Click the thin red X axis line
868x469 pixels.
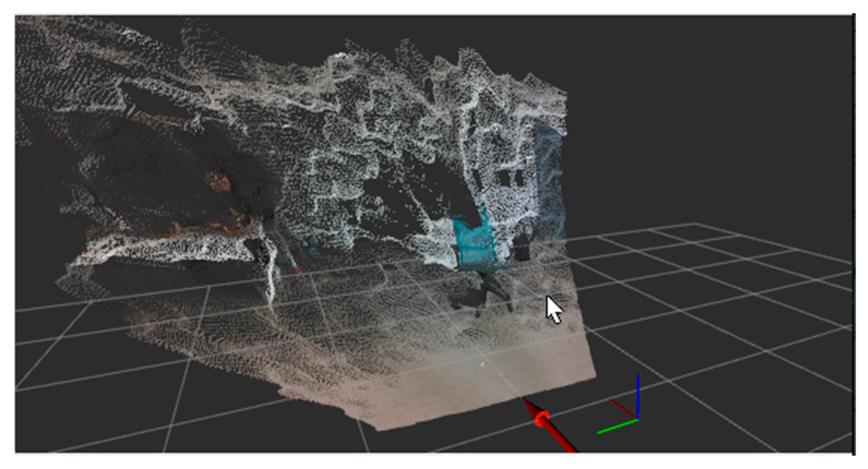coord(623,408)
